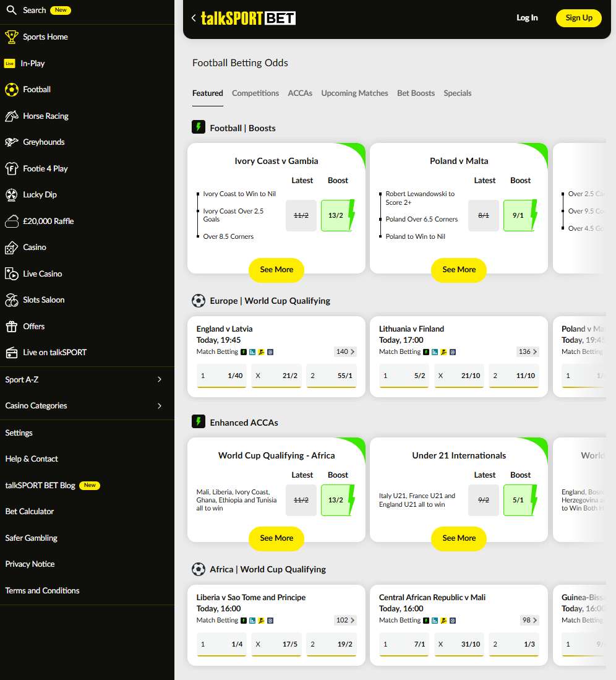Viewport: 616px width, 680px height.
Task: Open talkSPORT BET Blog
Action: point(40,485)
